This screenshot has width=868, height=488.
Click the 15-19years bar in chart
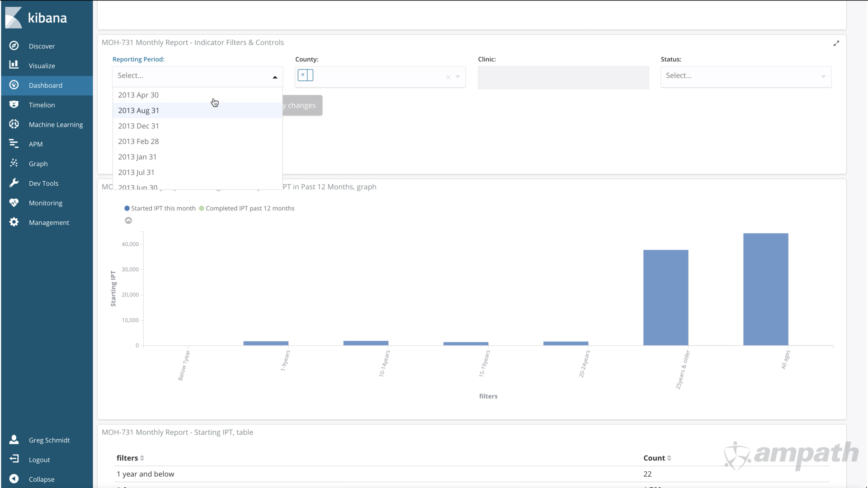coord(466,344)
